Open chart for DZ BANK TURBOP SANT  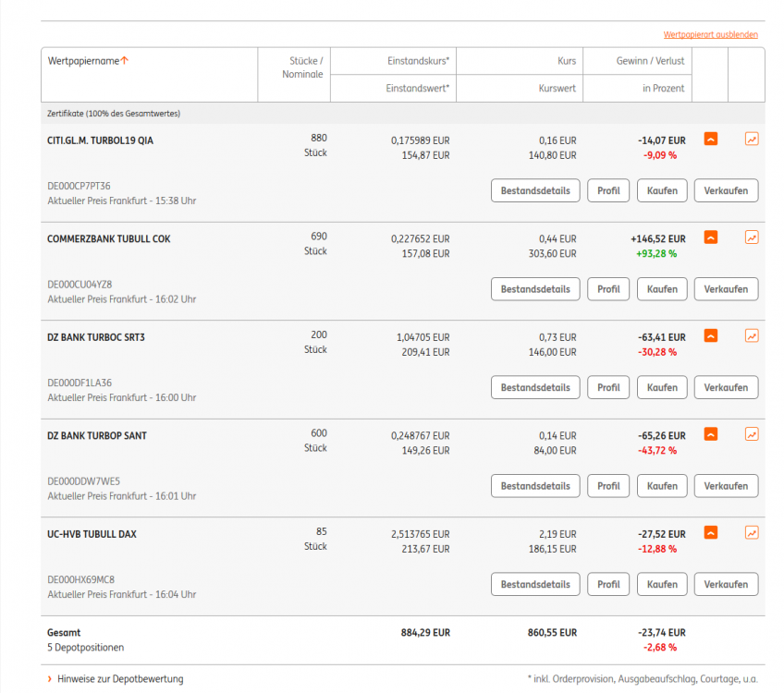pos(752,434)
